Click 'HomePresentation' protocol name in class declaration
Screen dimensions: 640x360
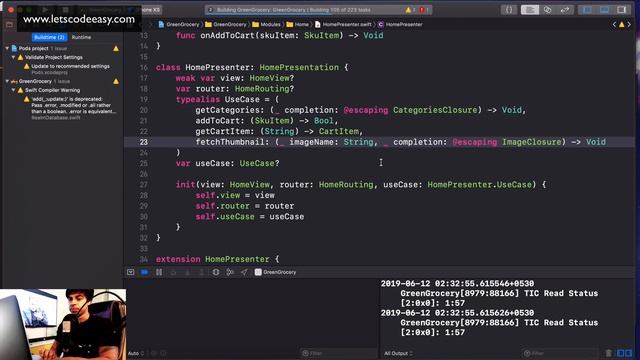pos(299,67)
